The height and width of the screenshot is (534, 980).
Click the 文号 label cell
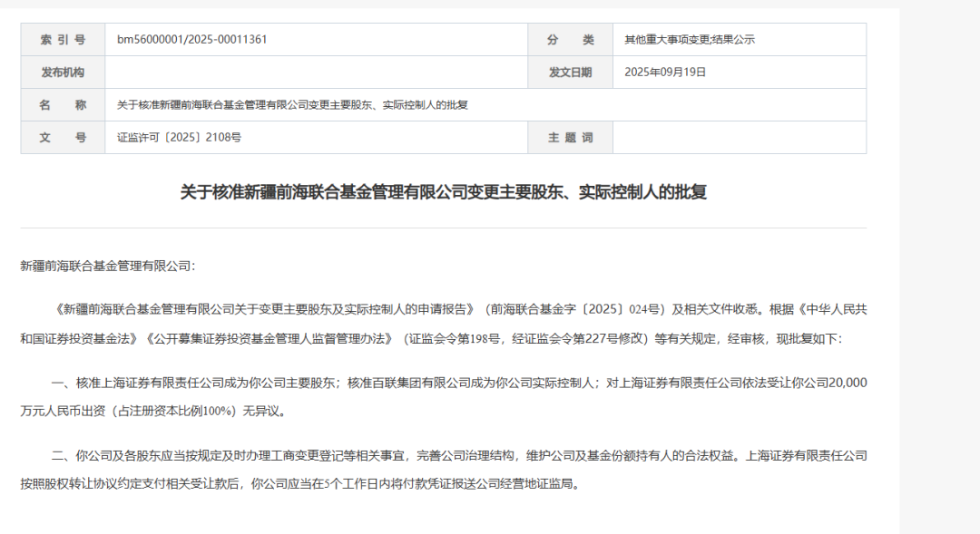[x=64, y=138]
